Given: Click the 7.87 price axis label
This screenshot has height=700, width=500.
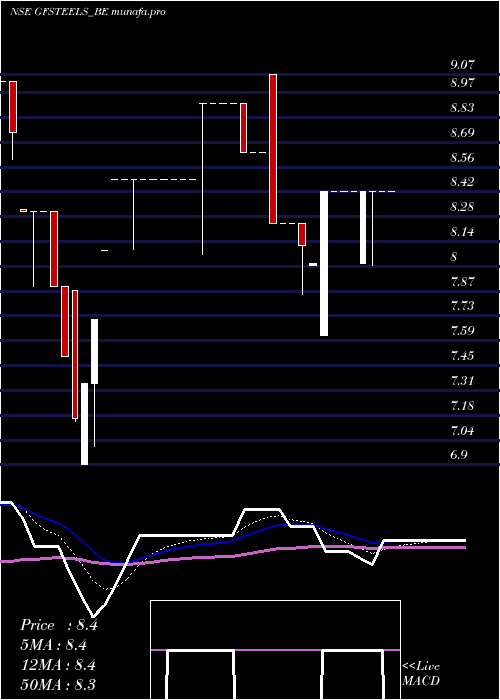Looking at the screenshot, I should pyautogui.click(x=462, y=282).
